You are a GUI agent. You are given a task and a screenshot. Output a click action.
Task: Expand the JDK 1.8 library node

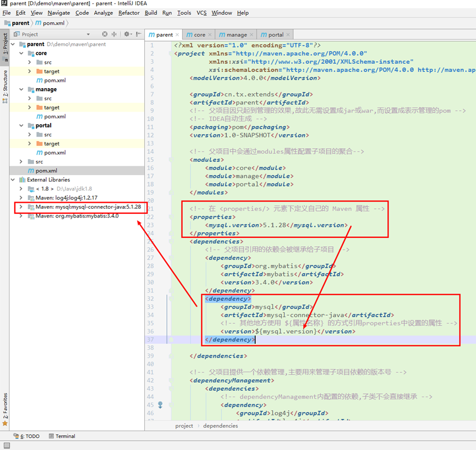click(x=21, y=189)
